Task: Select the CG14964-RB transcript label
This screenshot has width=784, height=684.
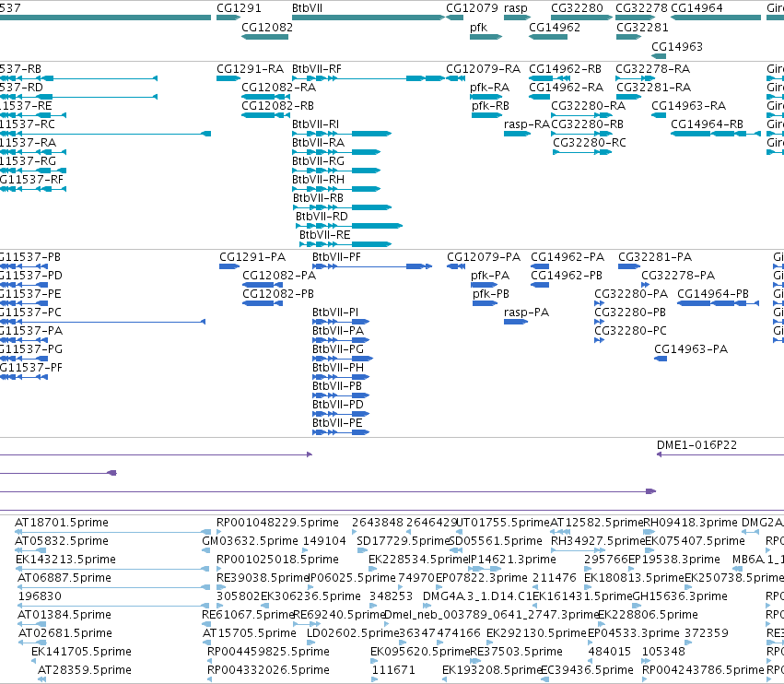Action: [x=707, y=124]
